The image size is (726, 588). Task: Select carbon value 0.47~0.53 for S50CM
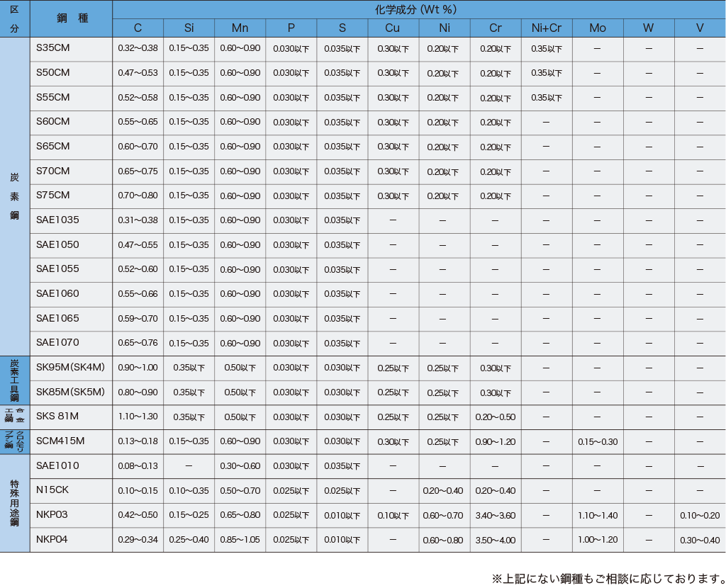pyautogui.click(x=138, y=73)
